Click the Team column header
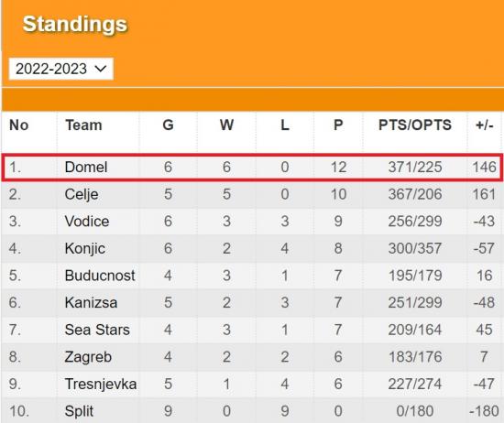The image size is (504, 423). [x=83, y=125]
